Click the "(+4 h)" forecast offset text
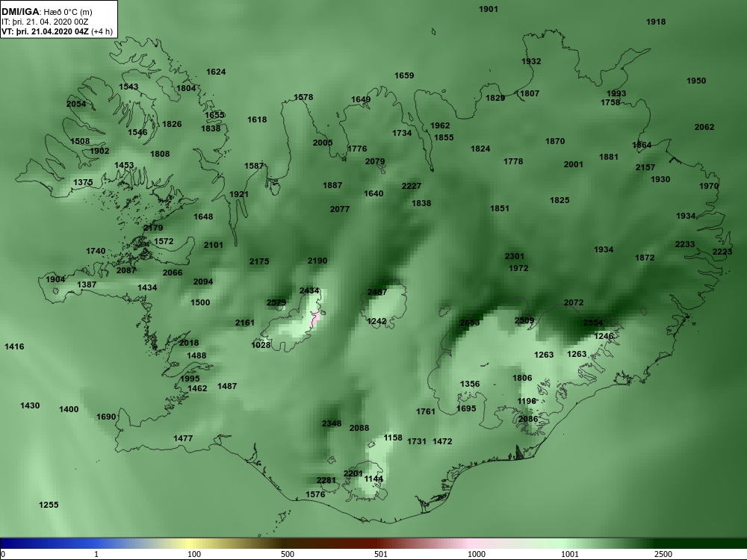This screenshot has width=747, height=560. click(x=102, y=31)
